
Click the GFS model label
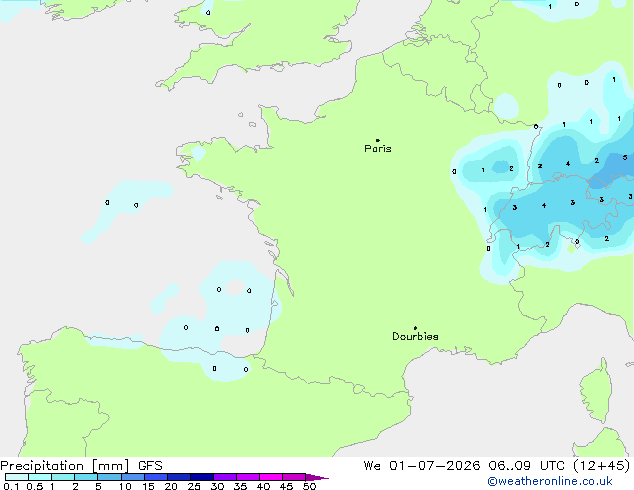click(x=150, y=466)
